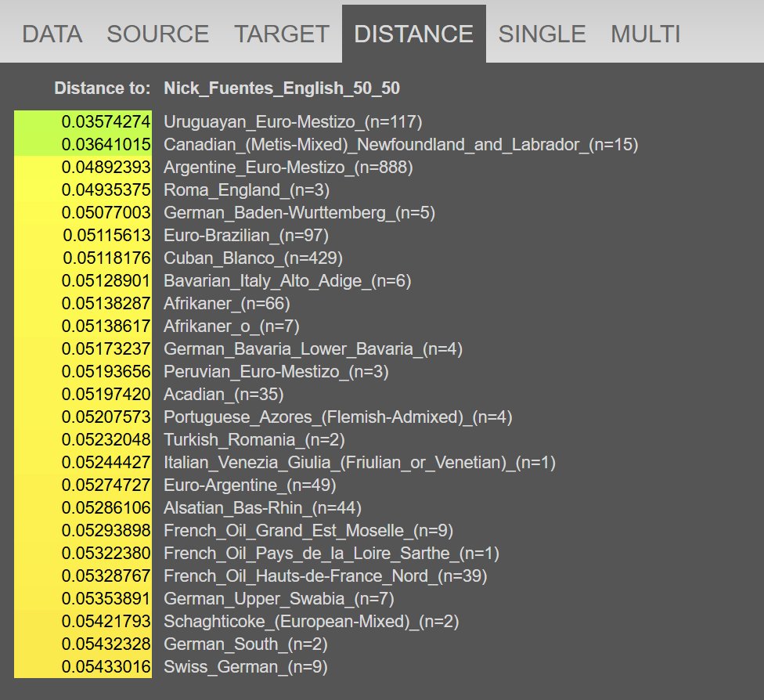Click distance value 0.04892393
The width and height of the screenshot is (764, 700).
click(x=106, y=168)
